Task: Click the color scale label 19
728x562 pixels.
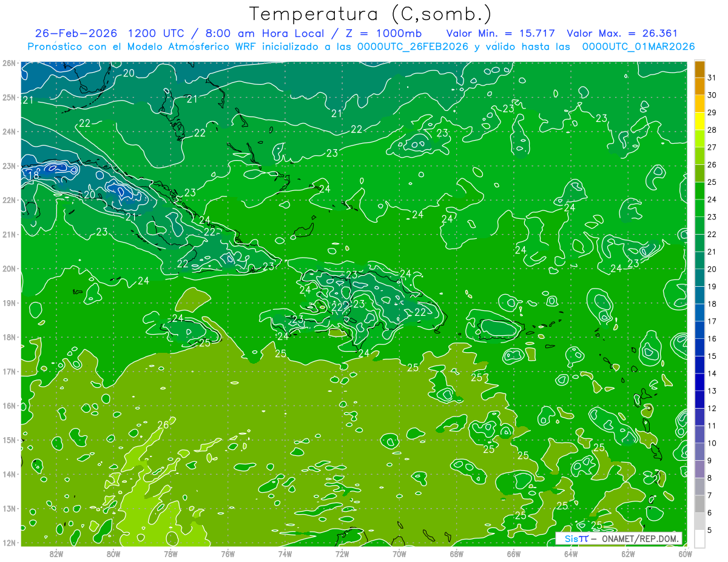Action: [712, 287]
